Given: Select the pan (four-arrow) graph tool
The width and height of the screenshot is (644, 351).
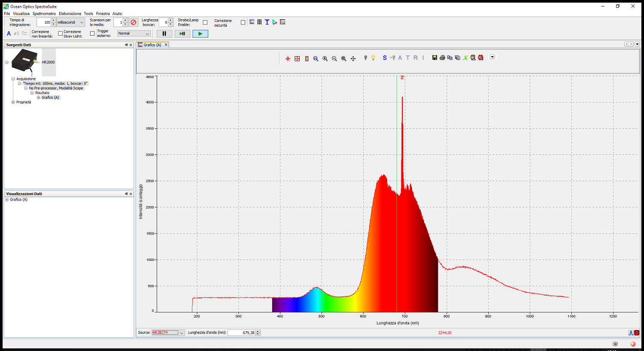Looking at the screenshot, I should click(353, 58).
